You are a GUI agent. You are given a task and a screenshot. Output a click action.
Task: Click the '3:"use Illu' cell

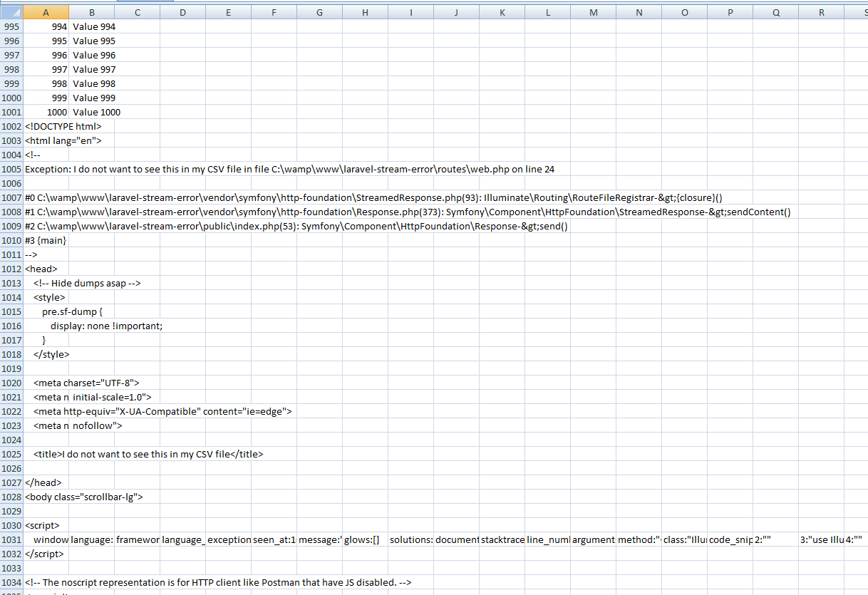point(822,539)
